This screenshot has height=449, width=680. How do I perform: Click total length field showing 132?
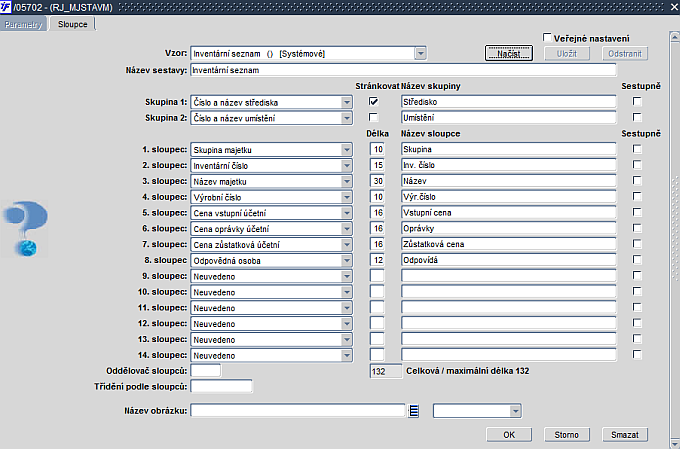[386, 371]
